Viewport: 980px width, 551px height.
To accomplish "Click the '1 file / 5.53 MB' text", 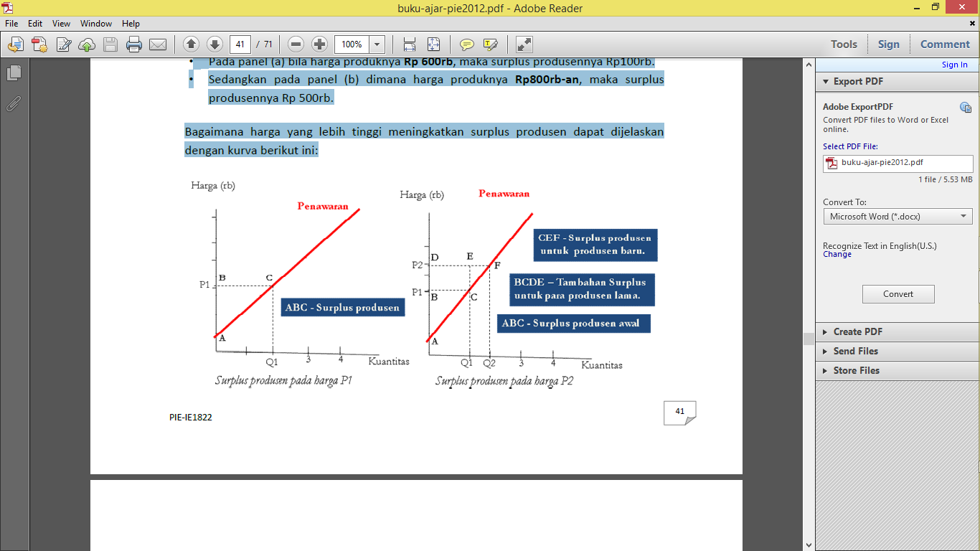I will tap(946, 179).
